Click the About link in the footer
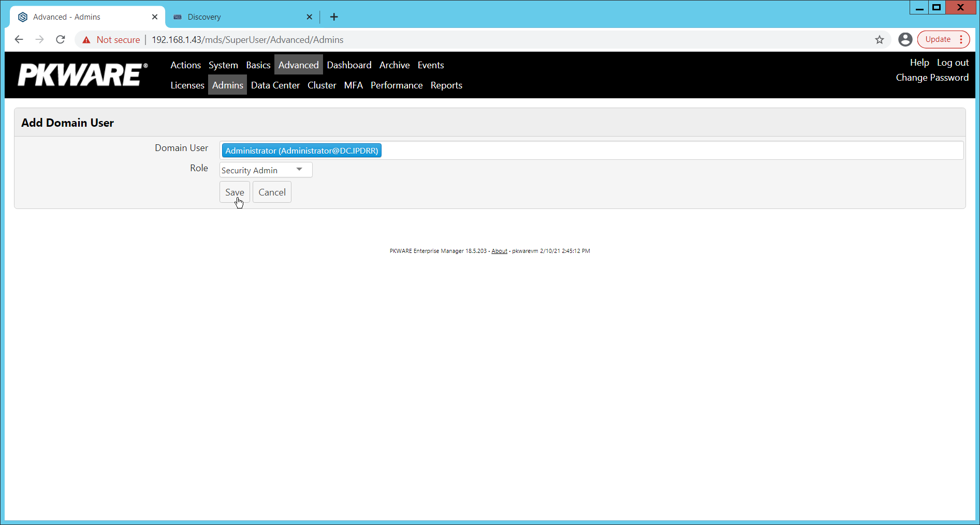This screenshot has width=980, height=525. (499, 251)
